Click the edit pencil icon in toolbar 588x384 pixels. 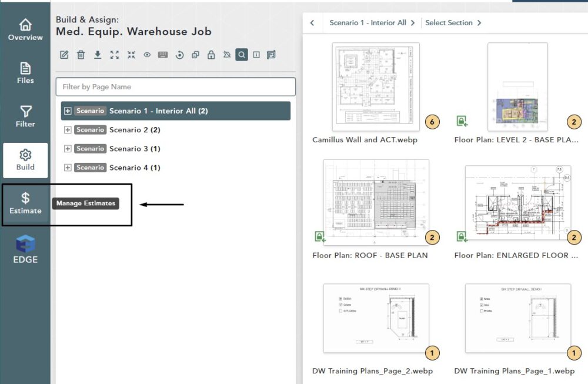pyautogui.click(x=65, y=55)
